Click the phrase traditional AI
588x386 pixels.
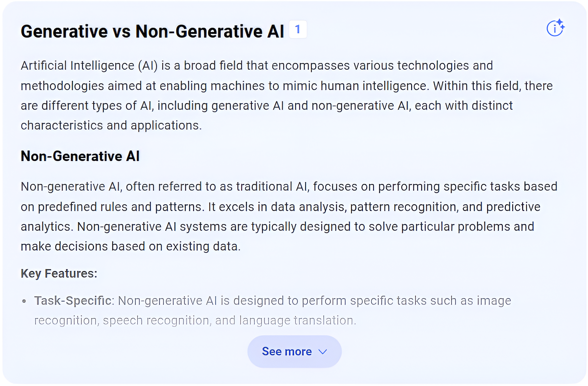pos(272,187)
